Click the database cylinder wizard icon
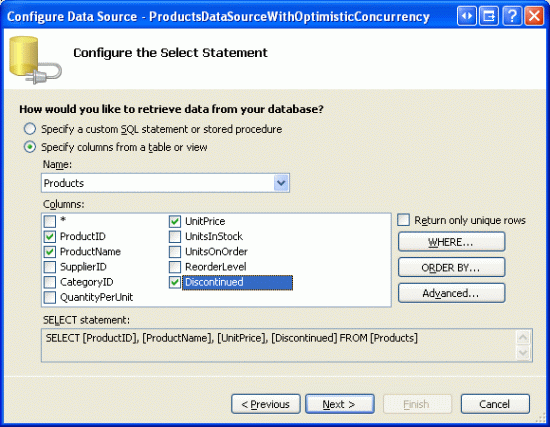 tap(35, 60)
